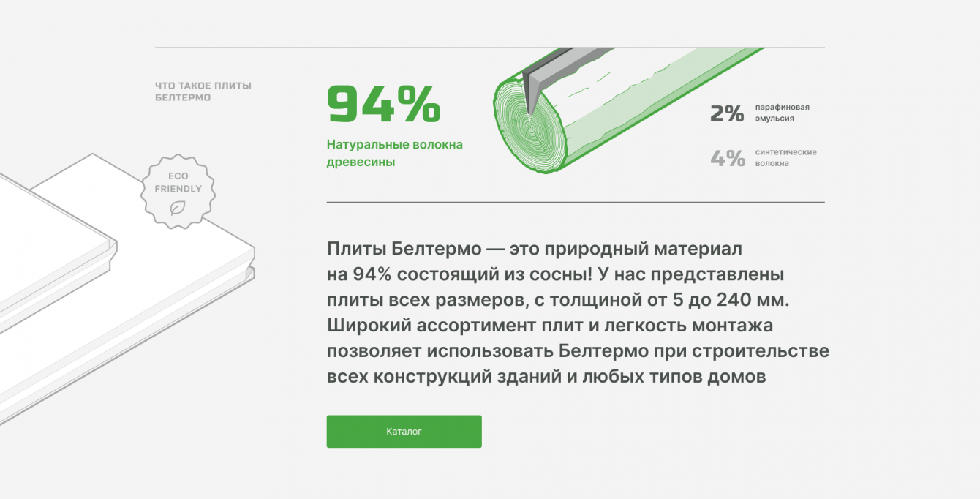Click the 'парафиновая эмульсия' label

point(782,113)
